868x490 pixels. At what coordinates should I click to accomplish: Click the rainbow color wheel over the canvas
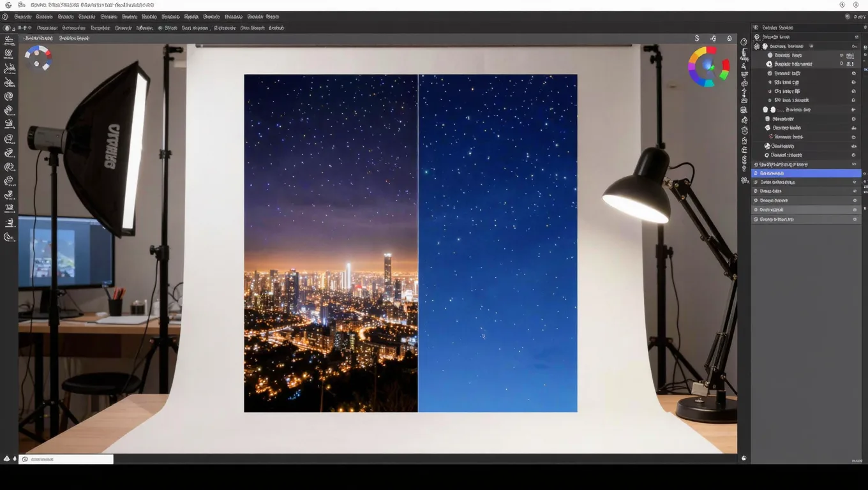point(708,66)
